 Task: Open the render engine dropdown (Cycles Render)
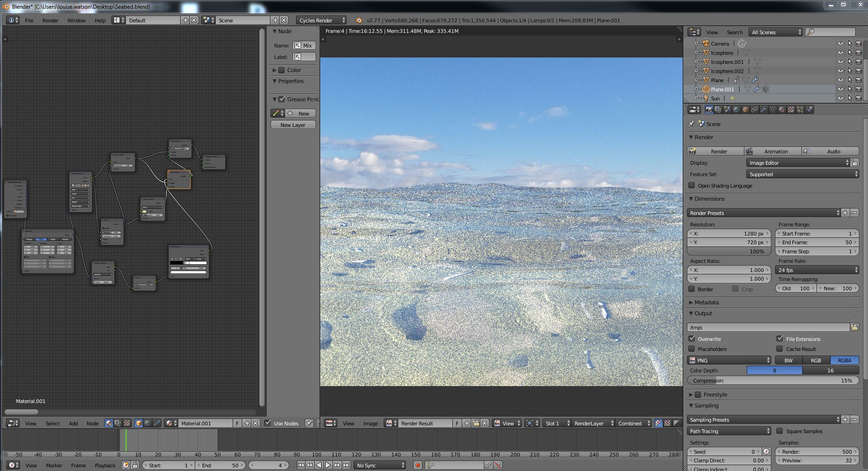321,20
